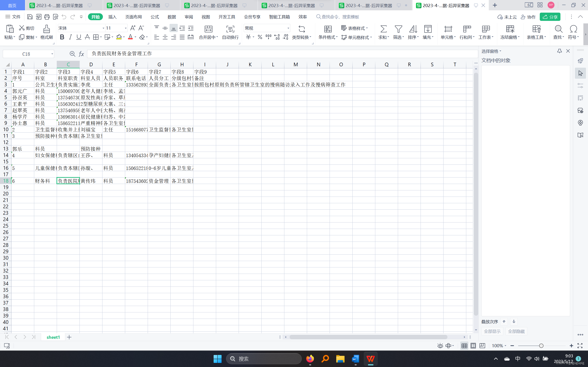Toggle italic formatting button
588x367 pixels.
point(71,37)
